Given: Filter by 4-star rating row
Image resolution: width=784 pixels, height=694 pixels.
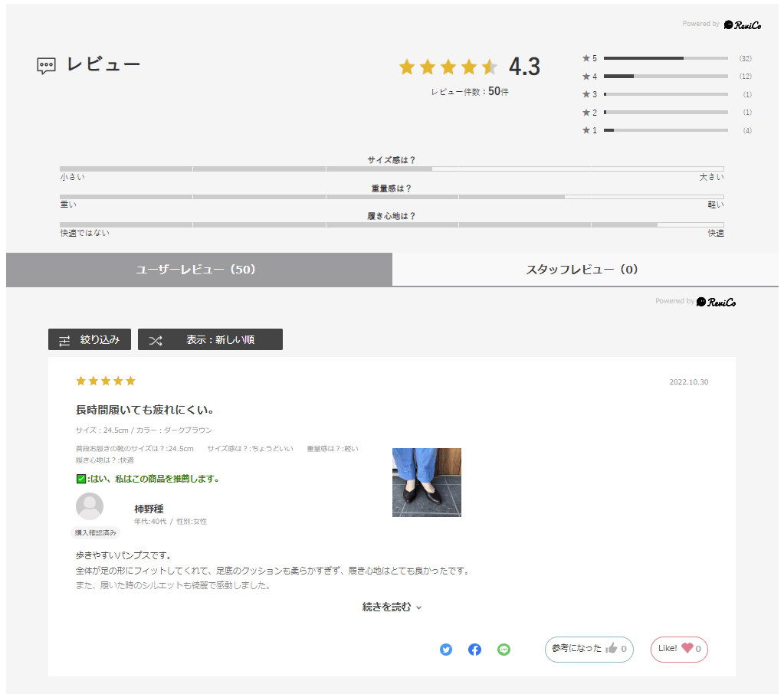Looking at the screenshot, I should [665, 77].
